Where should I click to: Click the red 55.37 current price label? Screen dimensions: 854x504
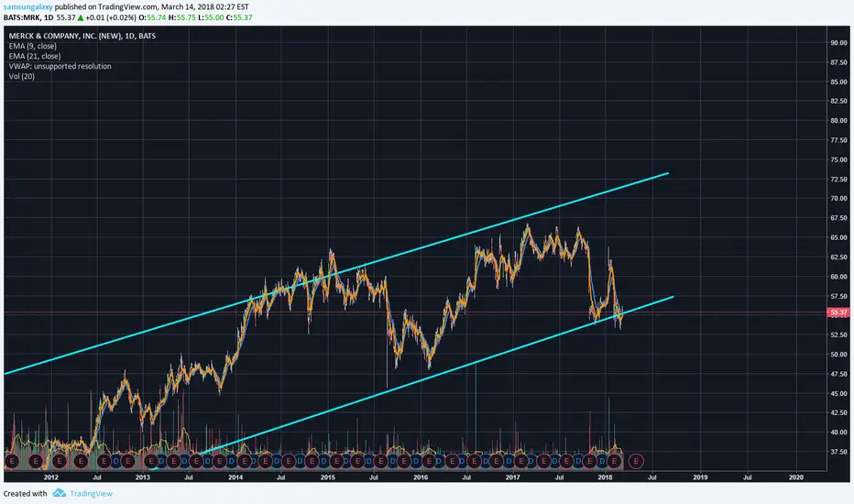coord(838,312)
